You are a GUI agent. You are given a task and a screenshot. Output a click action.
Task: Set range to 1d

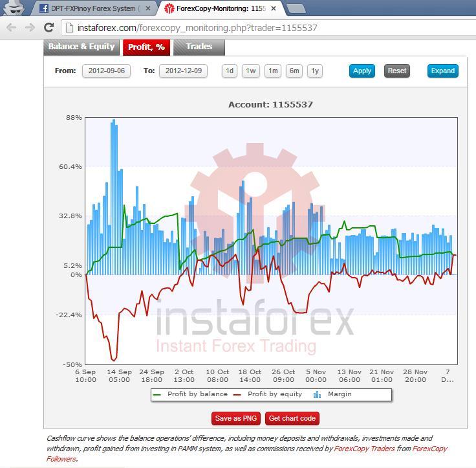230,71
